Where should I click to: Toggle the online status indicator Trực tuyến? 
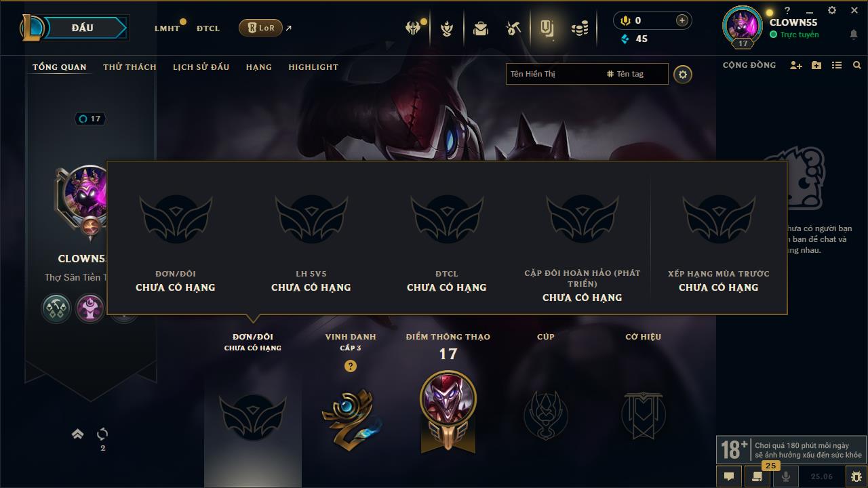(x=795, y=35)
